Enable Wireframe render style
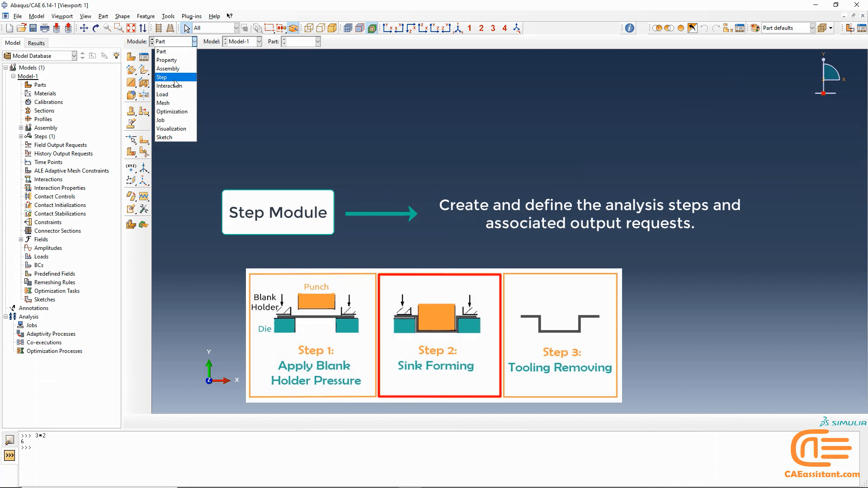Image resolution: width=868 pixels, height=488 pixels. [309, 28]
